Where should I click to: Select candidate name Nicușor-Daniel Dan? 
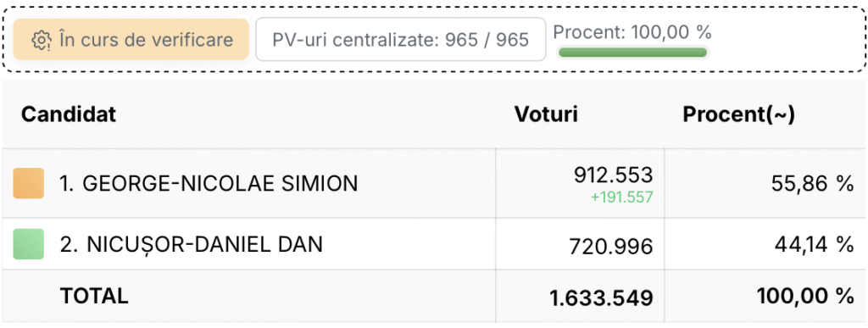pyautogui.click(x=191, y=244)
